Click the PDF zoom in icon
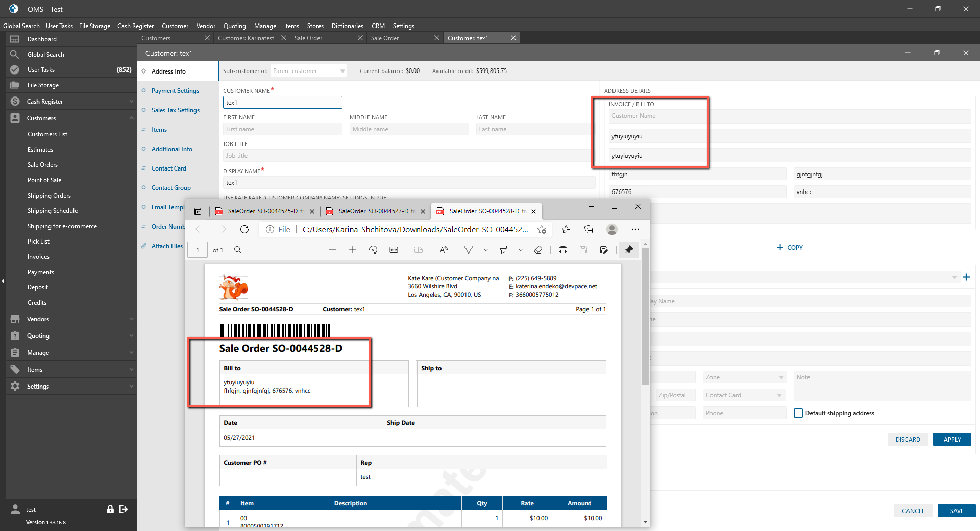This screenshot has width=980, height=531. 353,250
